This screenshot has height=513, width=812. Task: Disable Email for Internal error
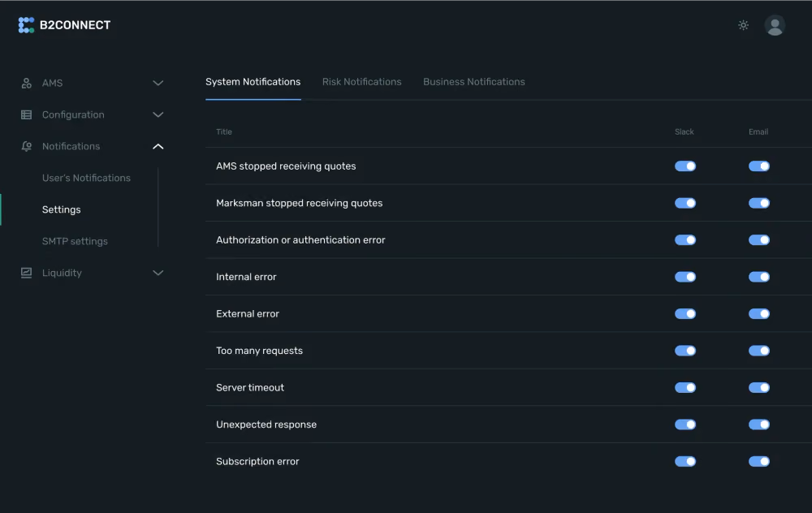pos(759,277)
